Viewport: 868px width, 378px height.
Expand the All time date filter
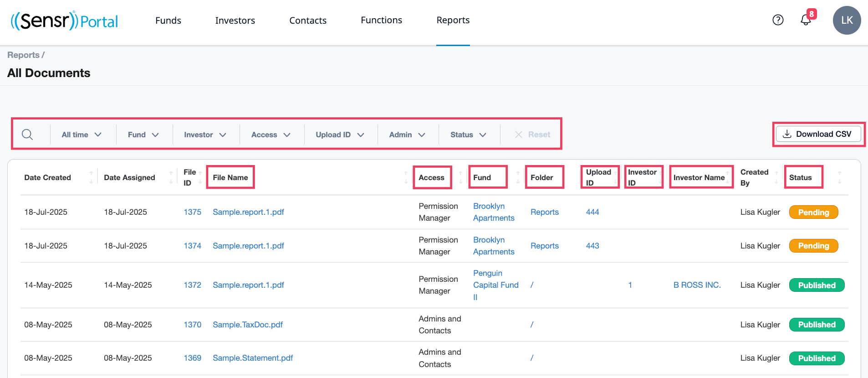click(x=82, y=135)
